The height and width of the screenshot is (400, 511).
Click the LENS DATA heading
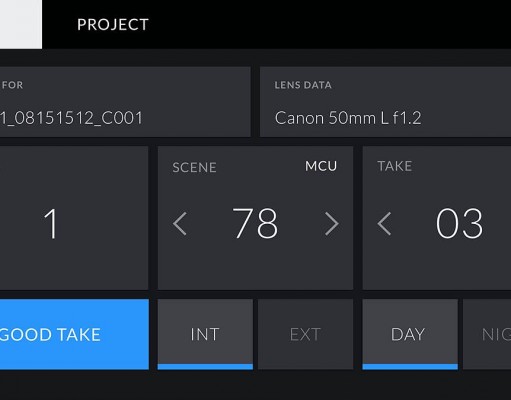303,85
